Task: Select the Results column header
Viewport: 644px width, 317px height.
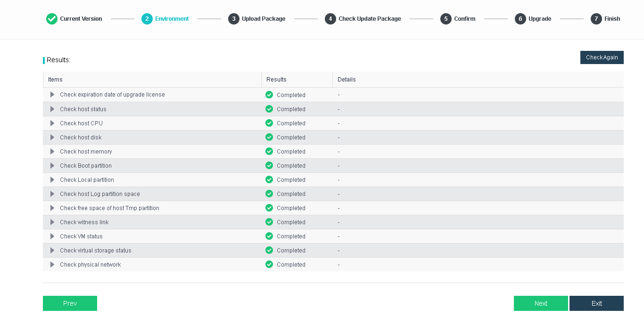Action: [x=276, y=80]
